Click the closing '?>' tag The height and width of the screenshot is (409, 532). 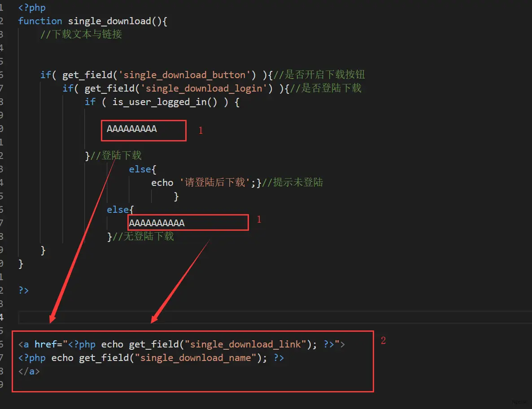click(x=23, y=290)
